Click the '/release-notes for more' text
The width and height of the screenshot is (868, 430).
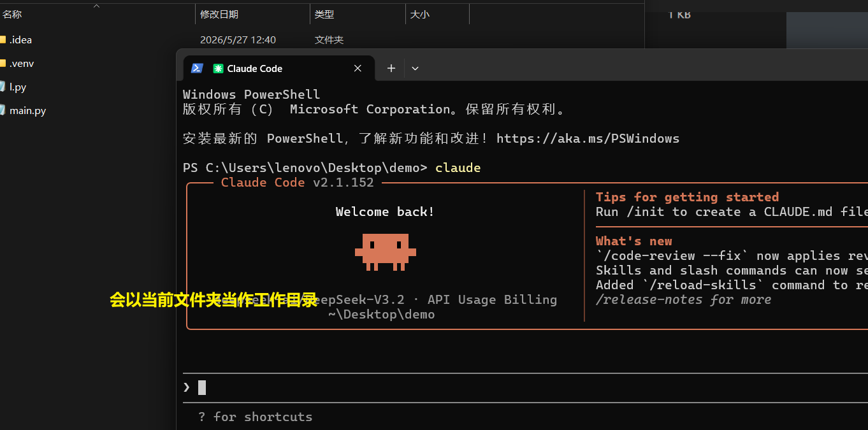click(x=683, y=299)
